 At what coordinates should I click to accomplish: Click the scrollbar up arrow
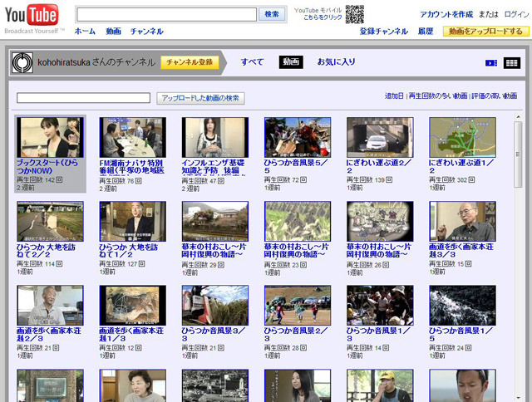[518, 117]
